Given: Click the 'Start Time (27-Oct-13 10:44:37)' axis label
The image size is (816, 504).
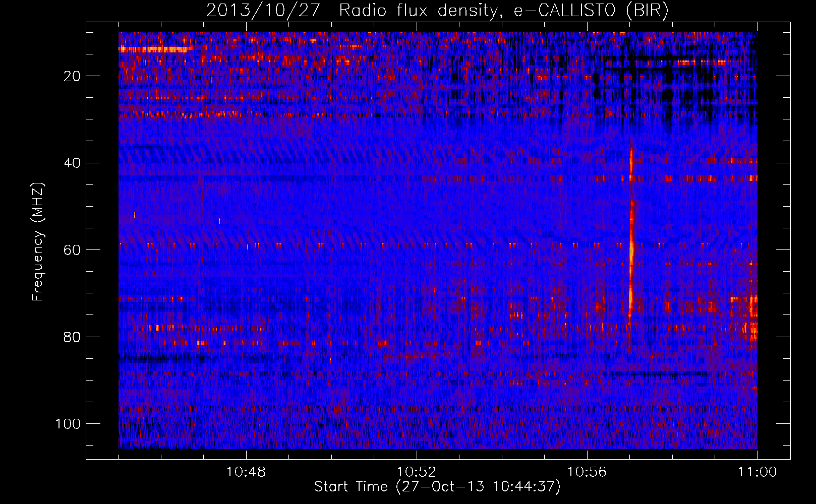Looking at the screenshot, I should 437,487.
